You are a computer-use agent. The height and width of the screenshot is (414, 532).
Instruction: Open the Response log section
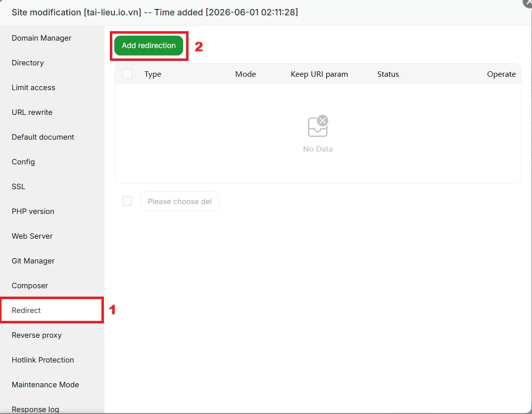click(x=35, y=409)
